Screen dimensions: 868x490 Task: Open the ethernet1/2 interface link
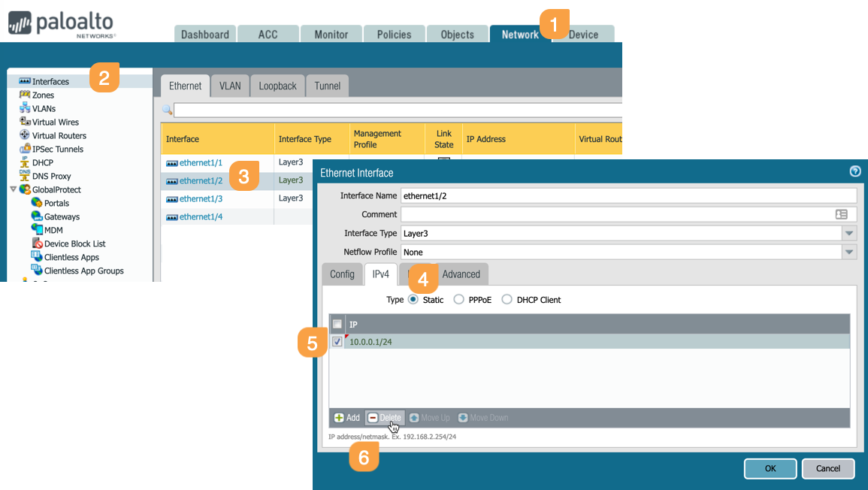201,180
